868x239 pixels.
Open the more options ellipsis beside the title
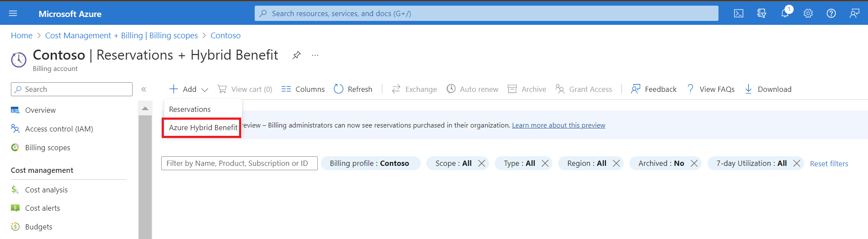click(x=315, y=55)
